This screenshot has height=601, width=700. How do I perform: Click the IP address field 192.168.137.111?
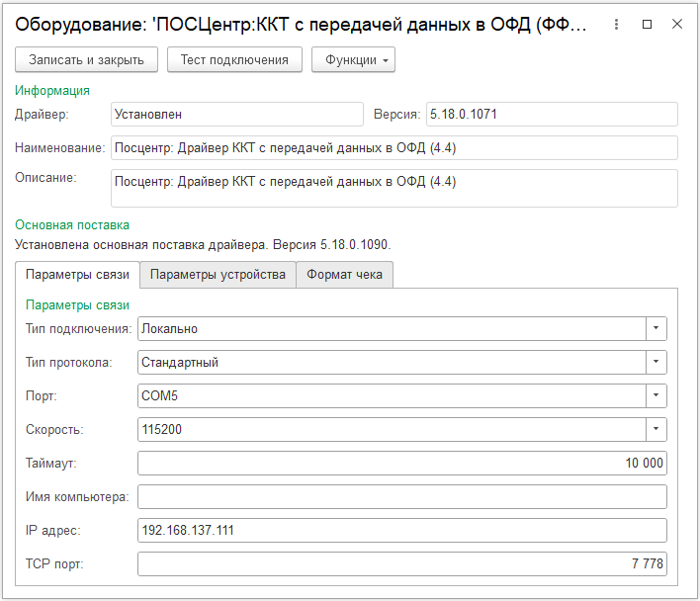tap(402, 530)
